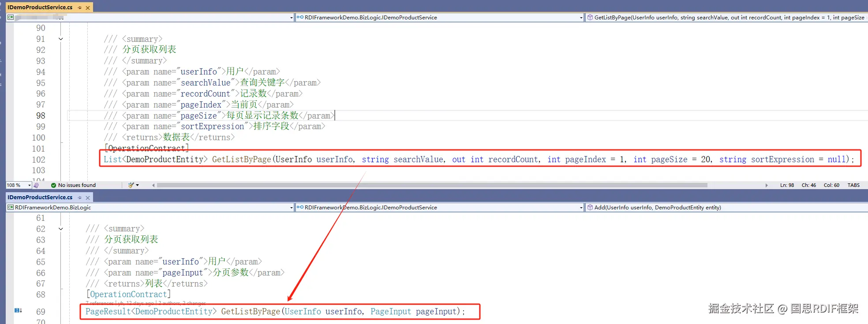Screen dimensions: 868x324
Task: Click the horizontal scrollbar left arrow
Action: [x=153, y=185]
